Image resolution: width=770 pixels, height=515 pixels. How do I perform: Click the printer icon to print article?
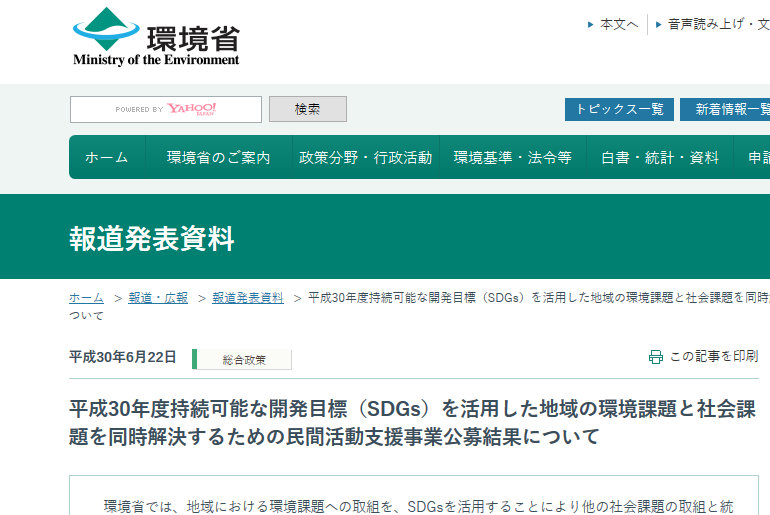click(x=655, y=357)
